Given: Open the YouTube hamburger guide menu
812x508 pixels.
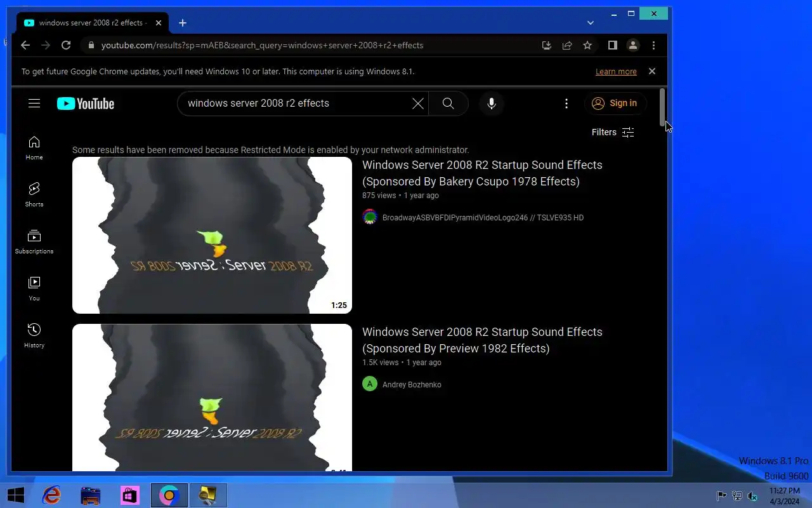Looking at the screenshot, I should [x=34, y=104].
